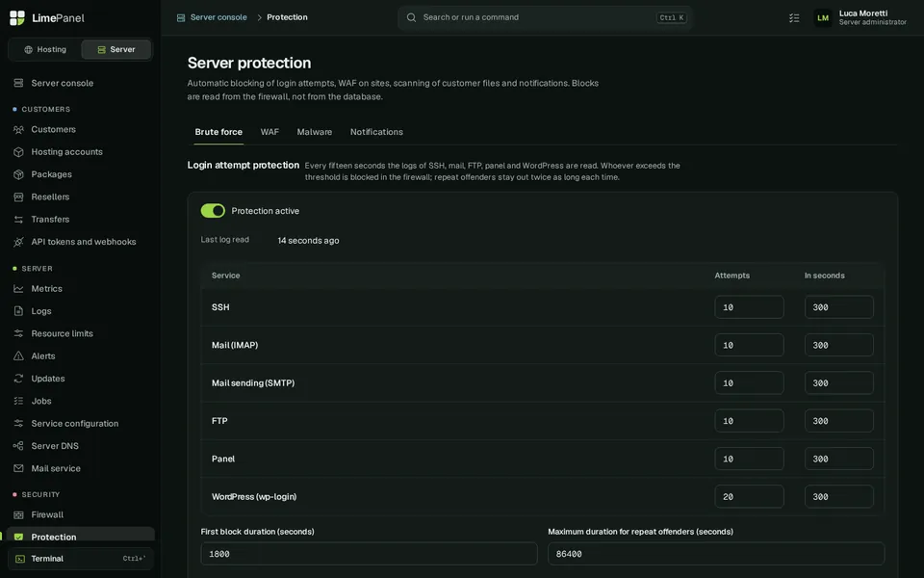
Task: Click the Logs file icon
Action: pyautogui.click(x=19, y=311)
